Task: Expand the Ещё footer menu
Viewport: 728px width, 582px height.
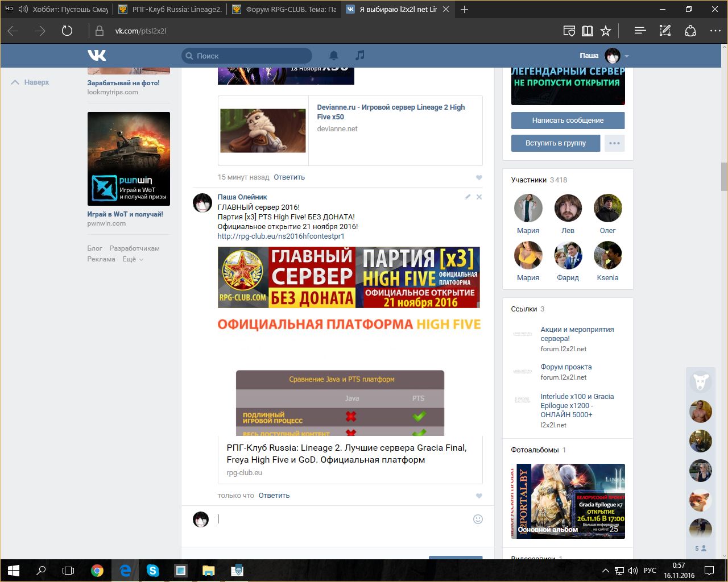Action: pos(133,259)
